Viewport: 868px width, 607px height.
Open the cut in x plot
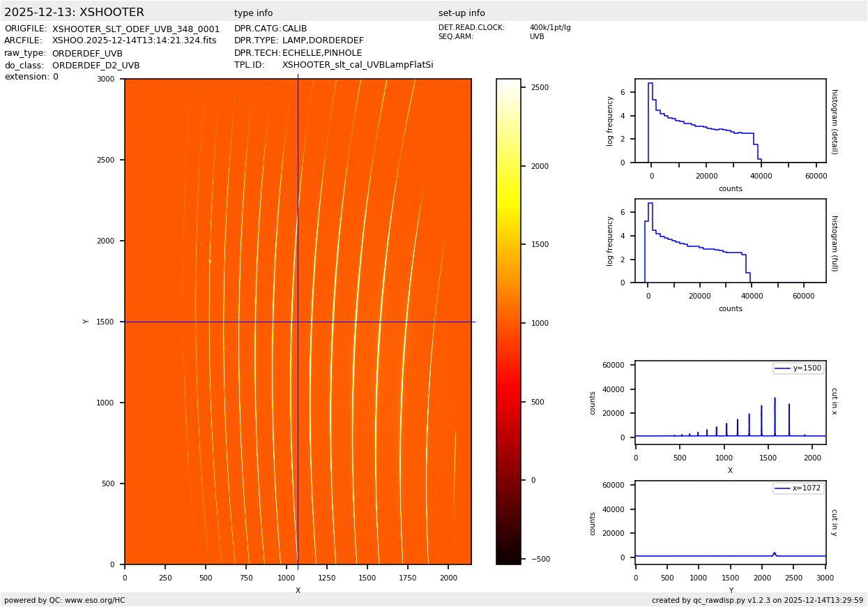(x=730, y=403)
